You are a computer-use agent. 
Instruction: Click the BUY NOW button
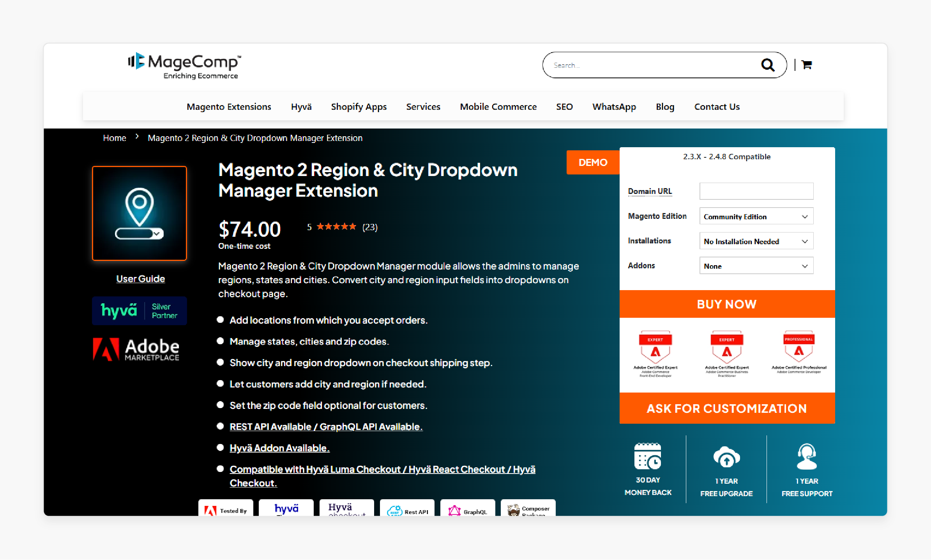(x=727, y=304)
